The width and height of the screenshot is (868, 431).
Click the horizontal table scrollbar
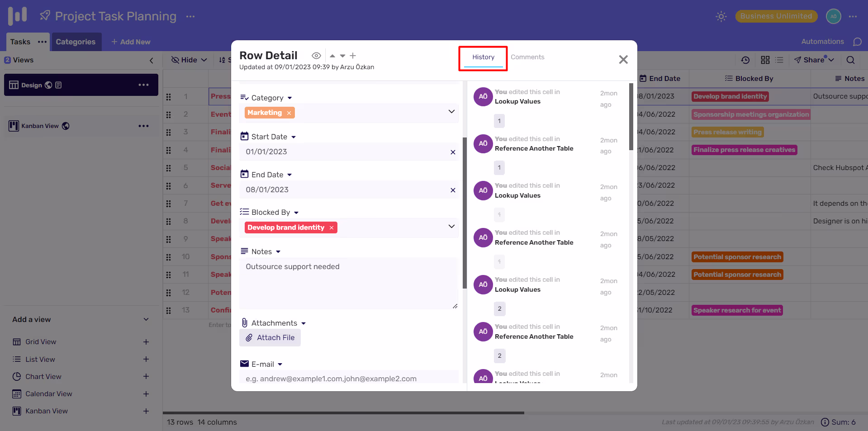coord(343,413)
